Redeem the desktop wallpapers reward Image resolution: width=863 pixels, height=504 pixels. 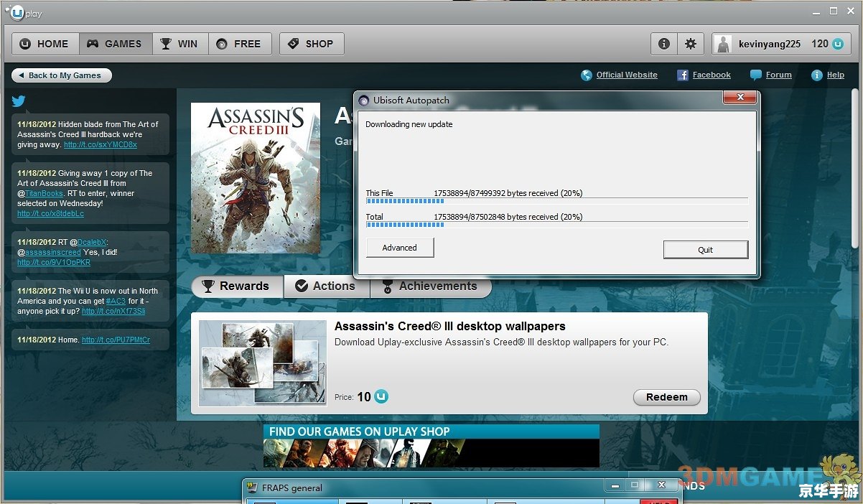666,397
